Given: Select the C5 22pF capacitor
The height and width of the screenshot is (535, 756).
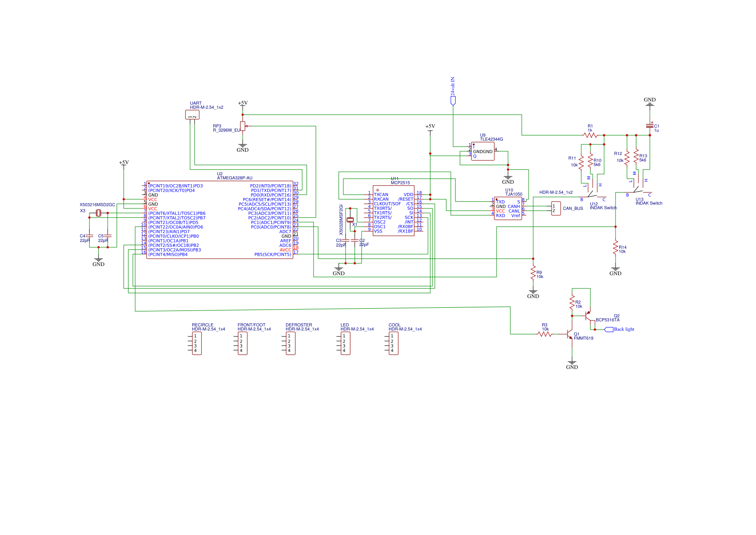Looking at the screenshot, I should point(108,236).
